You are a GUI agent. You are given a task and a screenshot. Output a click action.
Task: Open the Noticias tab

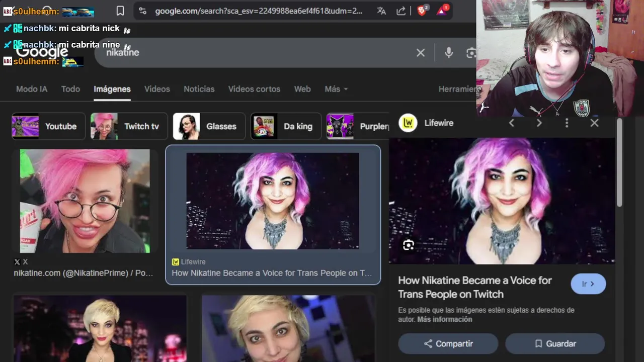point(199,89)
